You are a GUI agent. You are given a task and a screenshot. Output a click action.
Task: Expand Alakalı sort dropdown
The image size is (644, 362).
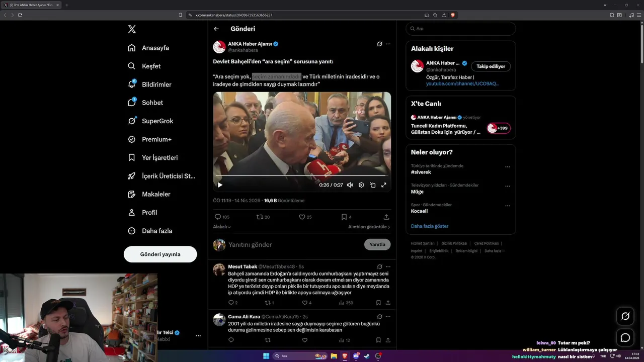222,227
